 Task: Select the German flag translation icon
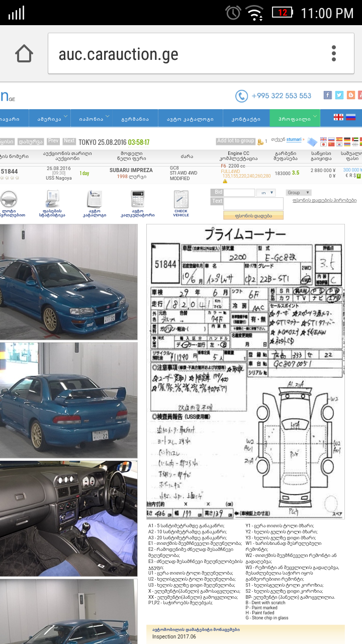[347, 139]
